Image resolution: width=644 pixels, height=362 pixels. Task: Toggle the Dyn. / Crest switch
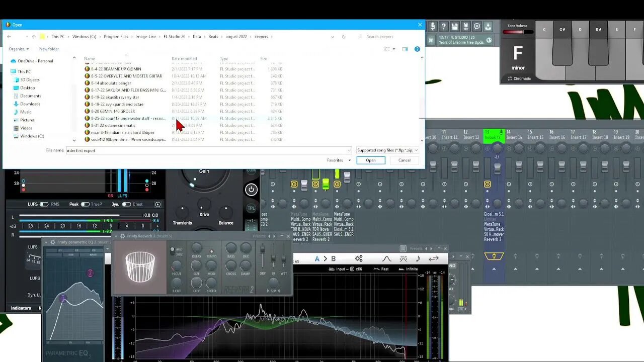pyautogui.click(x=126, y=204)
